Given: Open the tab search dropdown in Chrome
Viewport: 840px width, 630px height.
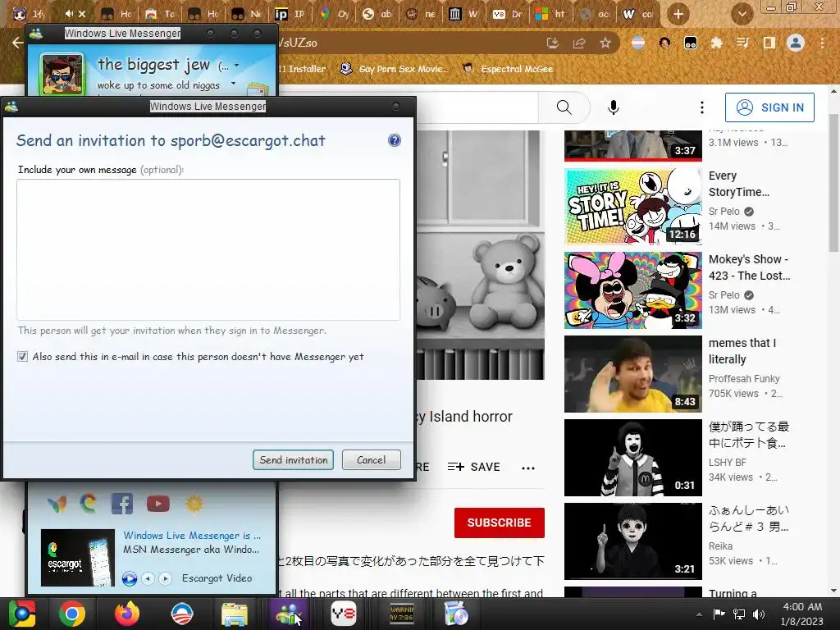Looking at the screenshot, I should click(x=742, y=14).
